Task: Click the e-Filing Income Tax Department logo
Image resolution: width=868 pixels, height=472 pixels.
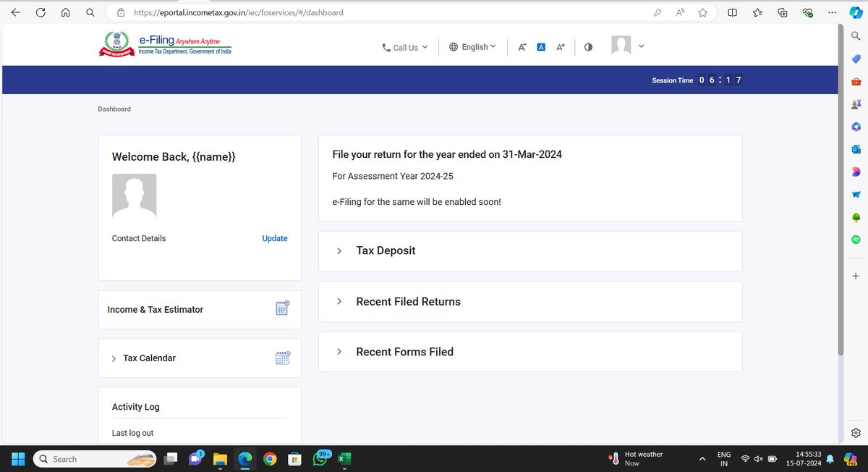Action: tap(166, 46)
